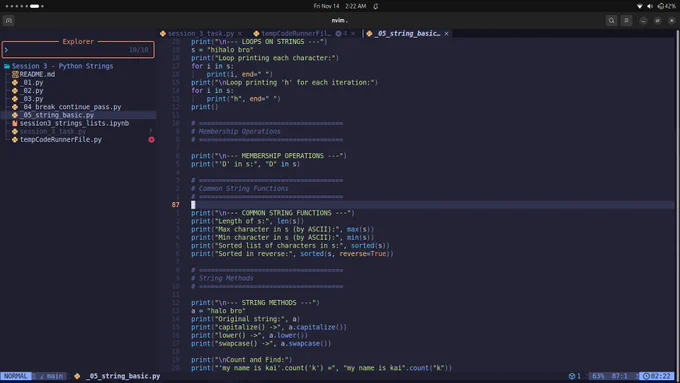680x383 pixels.
Task: Click the diagnostics count icon on tempCodeRunnerFil tab
Action: click(x=338, y=33)
